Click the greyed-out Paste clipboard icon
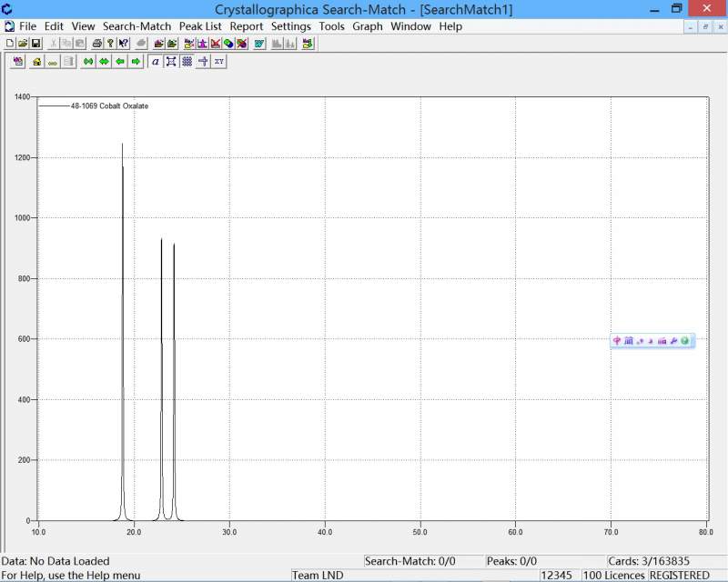 (x=79, y=44)
